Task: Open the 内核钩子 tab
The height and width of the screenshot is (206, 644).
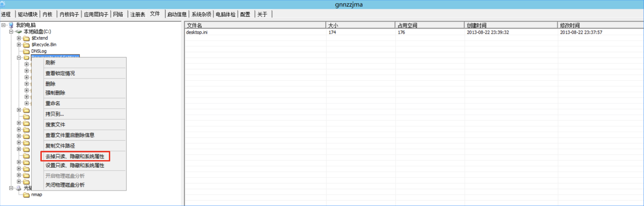Action: coord(69,14)
